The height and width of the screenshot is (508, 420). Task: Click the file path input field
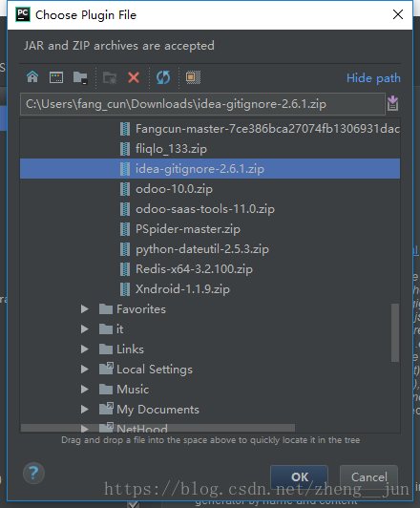(x=202, y=104)
